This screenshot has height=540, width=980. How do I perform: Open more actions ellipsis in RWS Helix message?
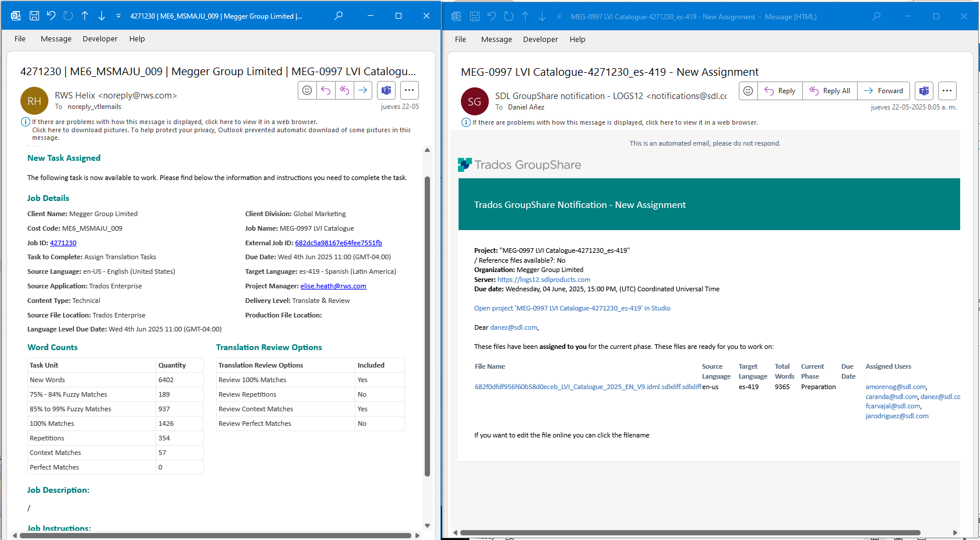pyautogui.click(x=410, y=90)
